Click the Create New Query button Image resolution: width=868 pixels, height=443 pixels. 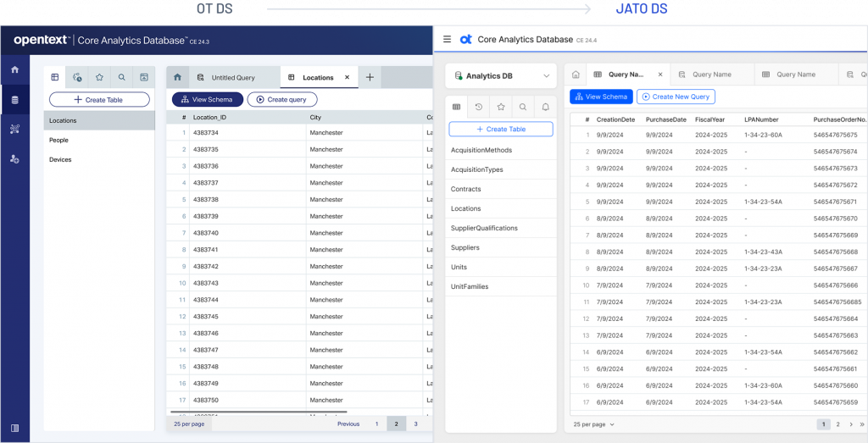tap(676, 97)
